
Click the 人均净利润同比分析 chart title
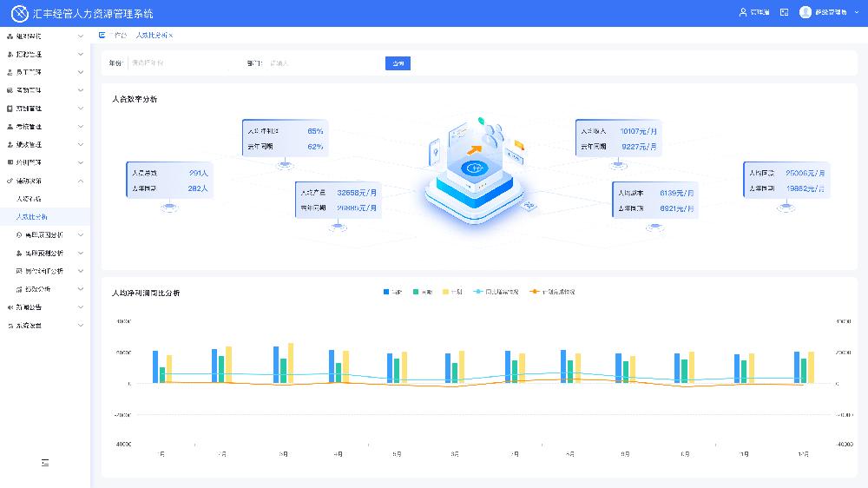pos(146,293)
